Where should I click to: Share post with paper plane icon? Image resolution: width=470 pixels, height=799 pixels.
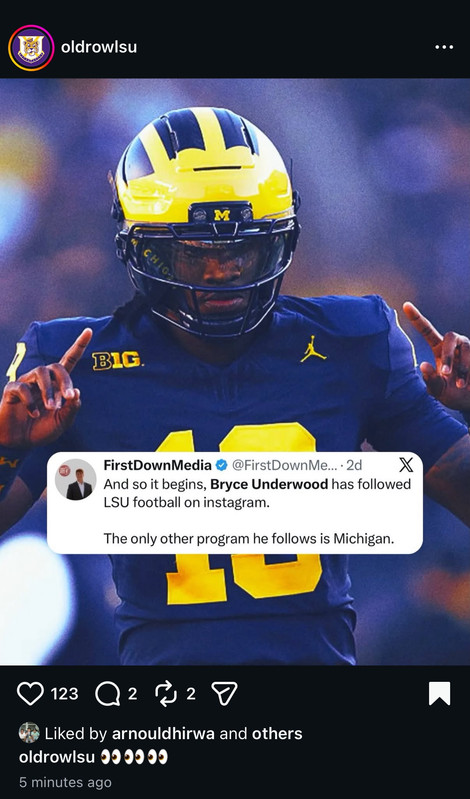pyautogui.click(x=224, y=694)
